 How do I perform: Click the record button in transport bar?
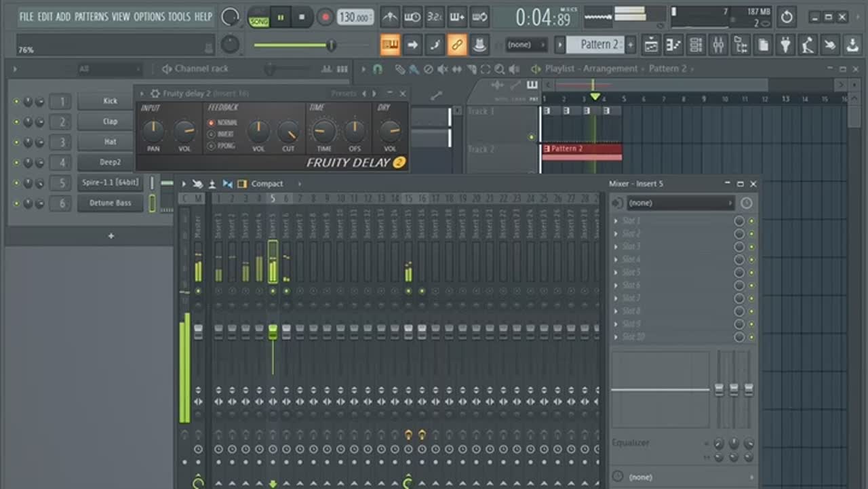[x=325, y=17]
